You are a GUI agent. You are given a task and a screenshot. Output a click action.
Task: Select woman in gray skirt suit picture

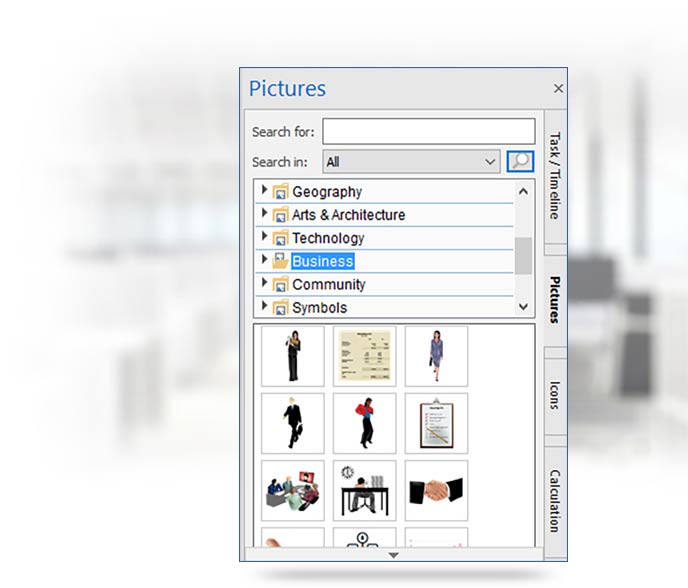point(437,356)
